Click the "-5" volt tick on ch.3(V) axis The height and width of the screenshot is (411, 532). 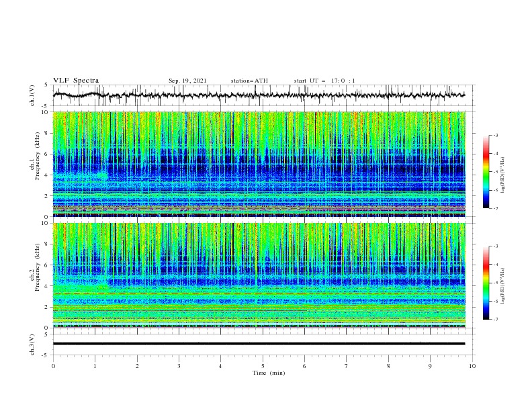click(x=46, y=355)
